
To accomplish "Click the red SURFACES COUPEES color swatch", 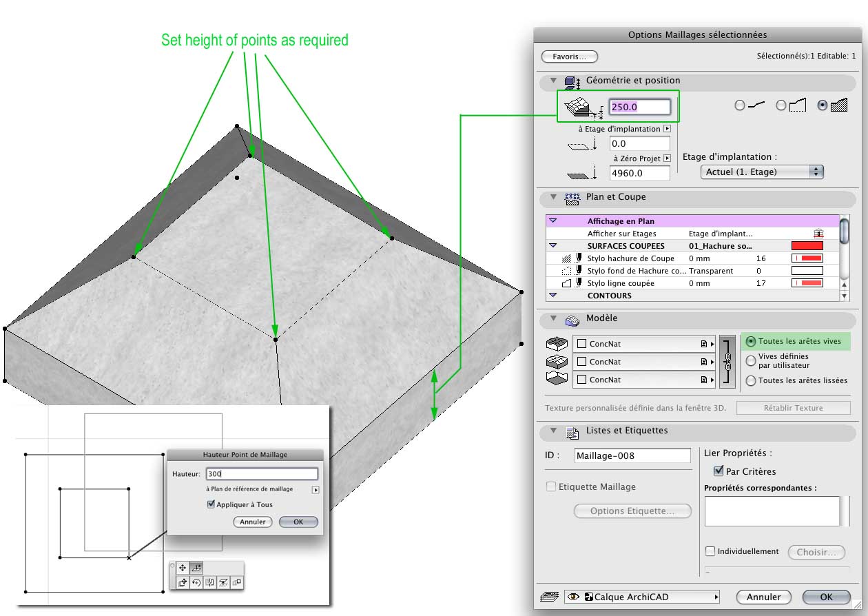I will tap(807, 245).
